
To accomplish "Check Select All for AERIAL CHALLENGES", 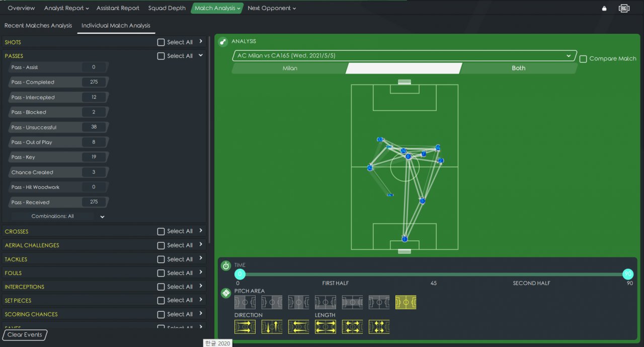I will (x=161, y=245).
